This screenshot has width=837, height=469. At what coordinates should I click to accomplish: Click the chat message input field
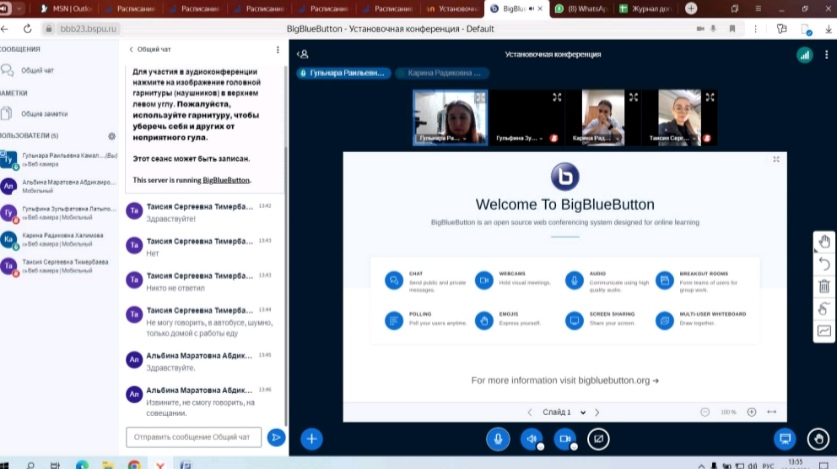[193, 437]
